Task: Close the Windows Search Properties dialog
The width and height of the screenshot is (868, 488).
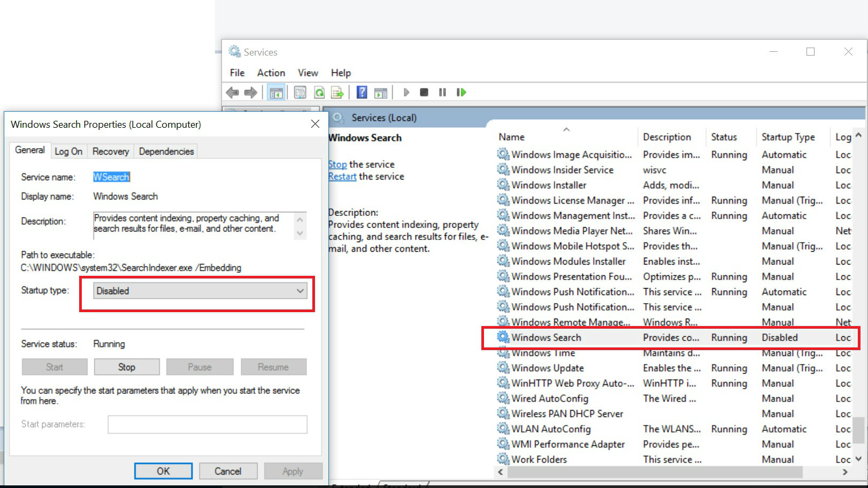Action: coord(315,124)
